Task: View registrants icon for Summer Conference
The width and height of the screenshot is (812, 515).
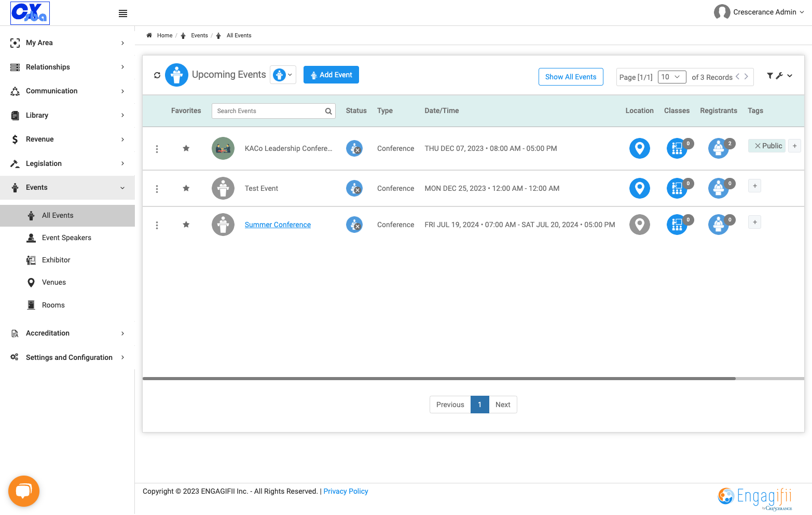Action: point(719,225)
